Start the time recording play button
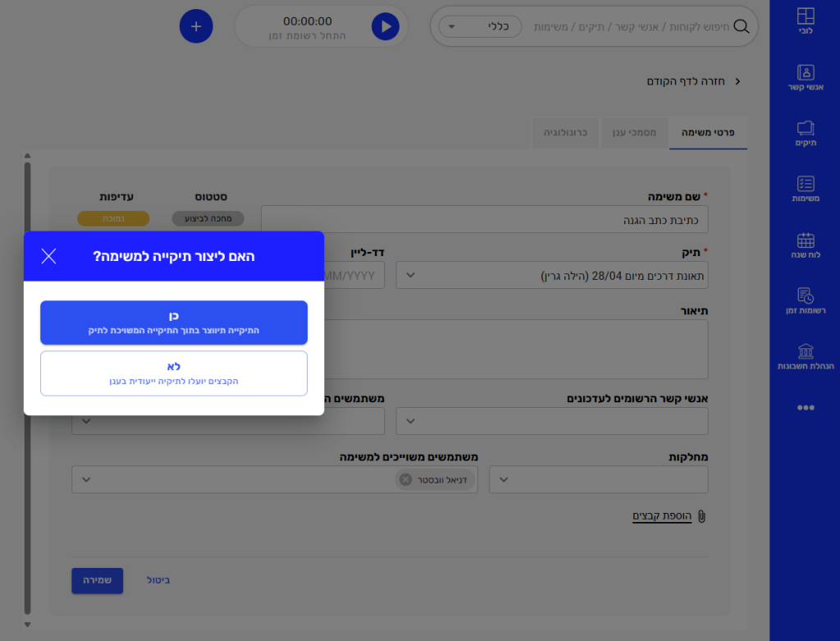Screen dimensions: 840x641 (x=385, y=26)
